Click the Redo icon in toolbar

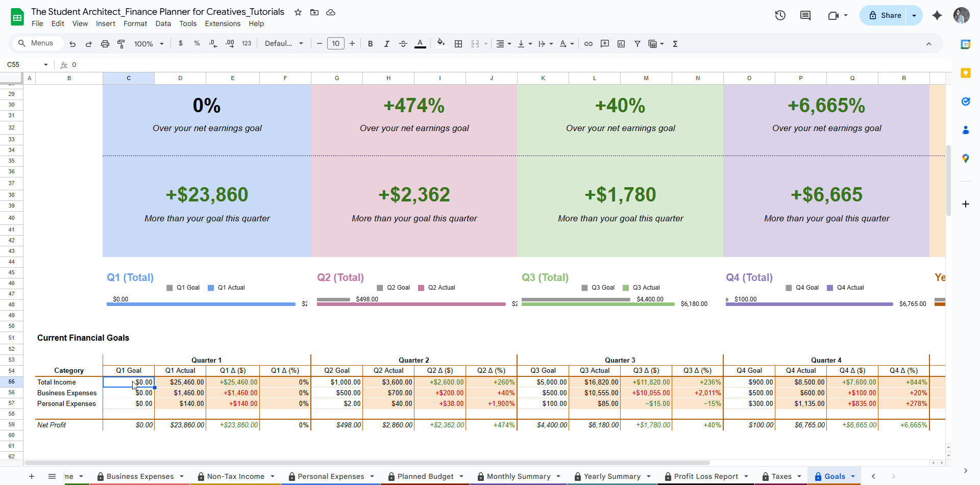click(x=89, y=44)
